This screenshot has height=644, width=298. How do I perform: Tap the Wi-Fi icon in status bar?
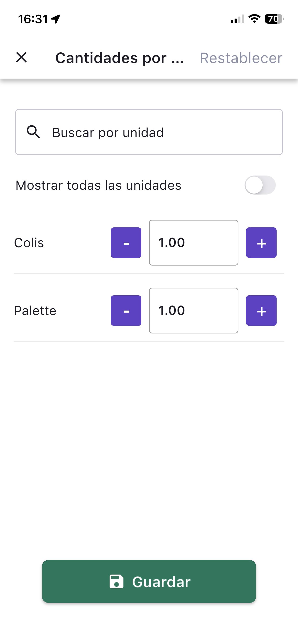coord(254,19)
